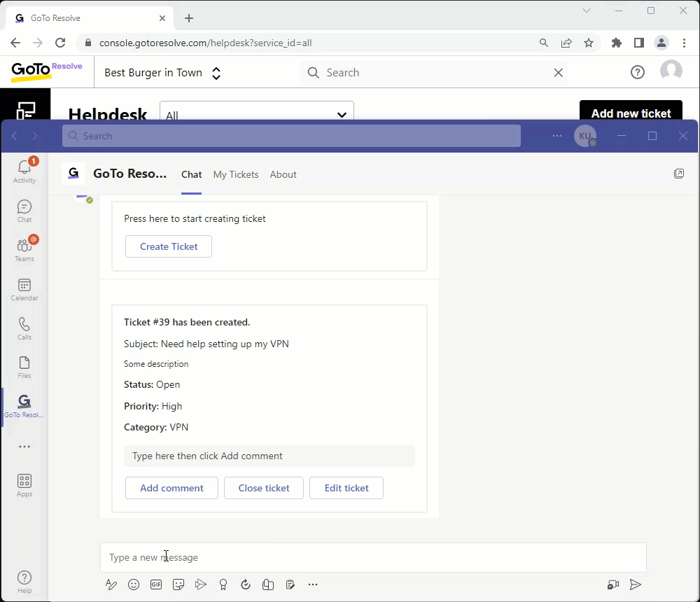
Task: Focus the Teams search bar
Action: pyautogui.click(x=291, y=136)
